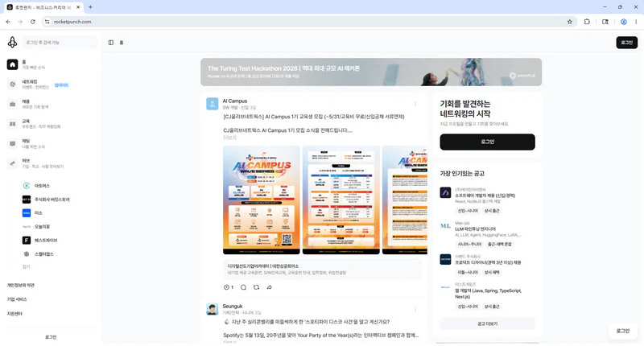Open the Seunguk profile photo
The image size is (644, 346).
tap(213, 309)
